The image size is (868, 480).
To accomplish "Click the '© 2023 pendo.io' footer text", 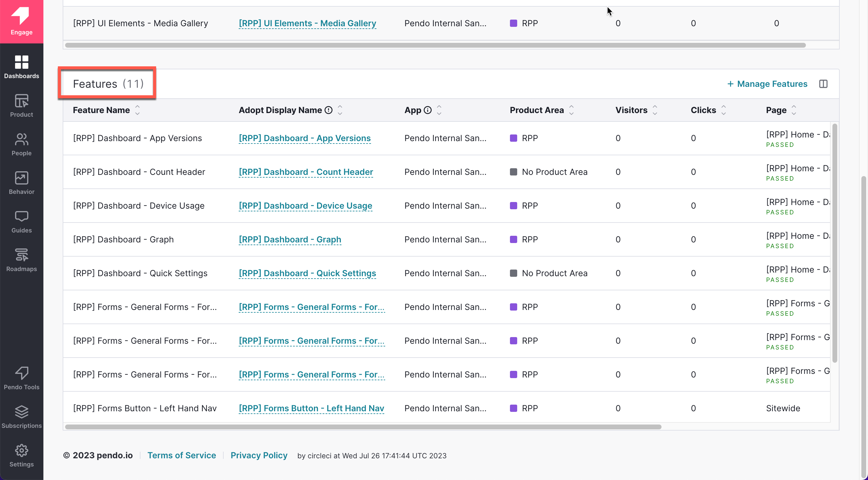I will (98, 455).
